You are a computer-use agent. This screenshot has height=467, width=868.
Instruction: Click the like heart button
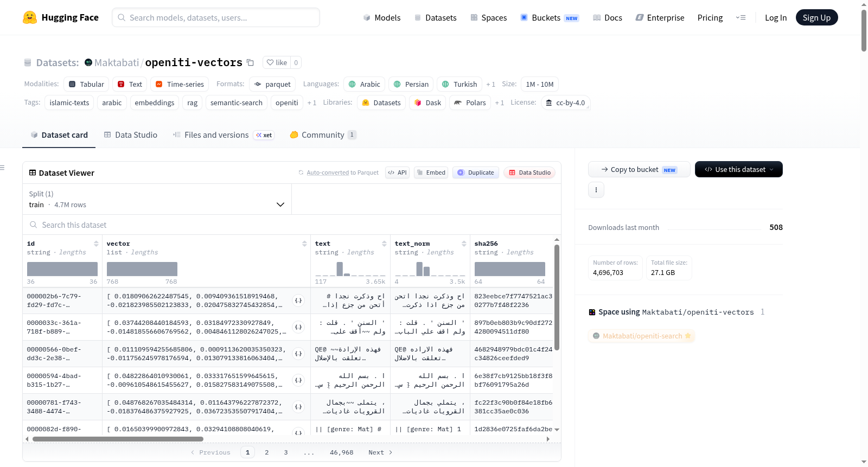point(277,62)
